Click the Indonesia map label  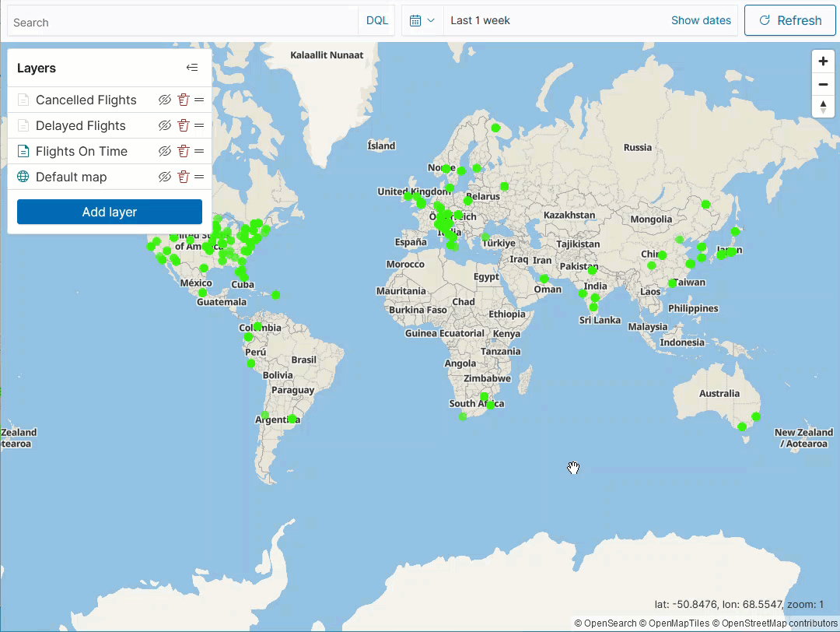(x=682, y=342)
